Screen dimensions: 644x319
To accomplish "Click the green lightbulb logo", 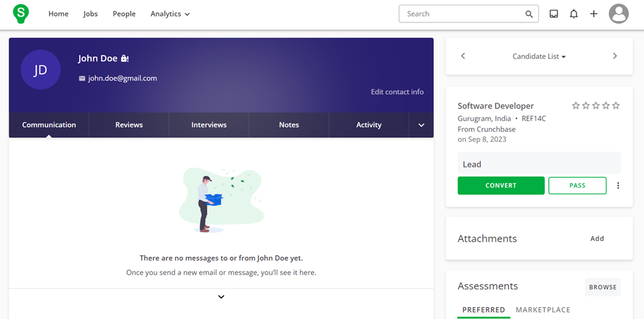I will 20,14.
